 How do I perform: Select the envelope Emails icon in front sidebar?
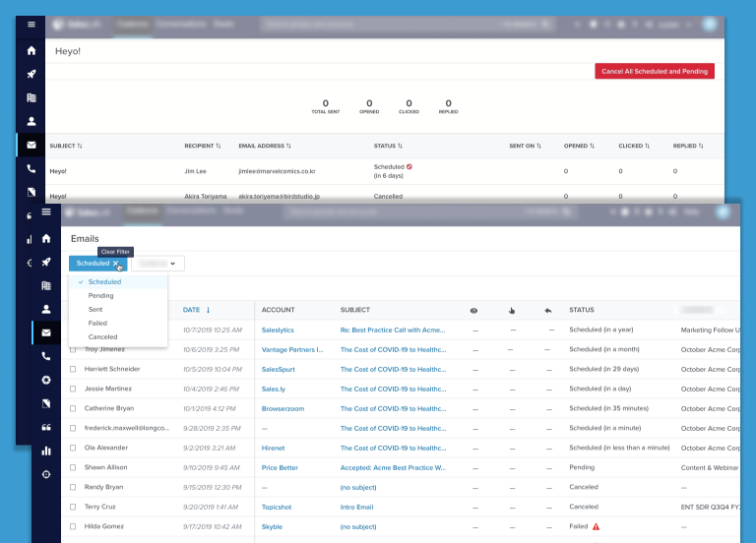point(46,332)
